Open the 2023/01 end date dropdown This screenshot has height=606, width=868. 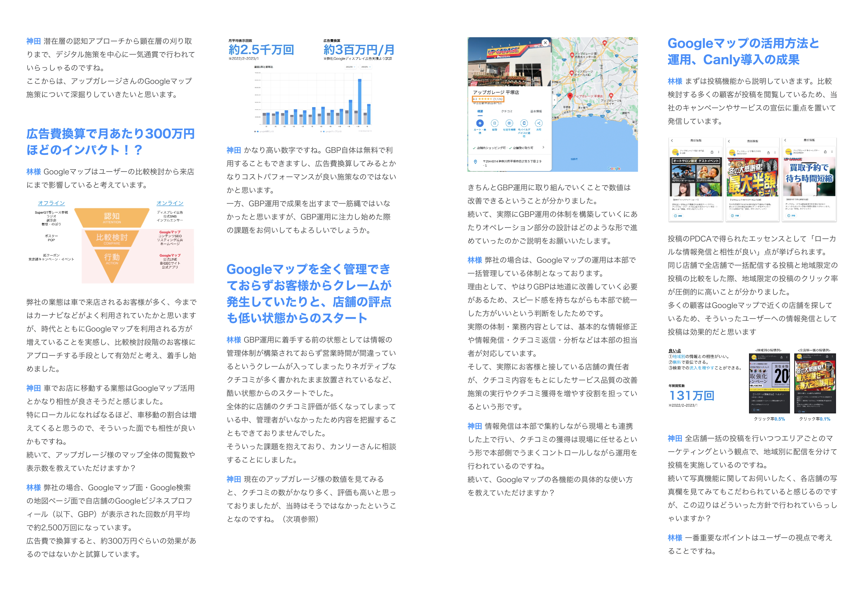(366, 67)
